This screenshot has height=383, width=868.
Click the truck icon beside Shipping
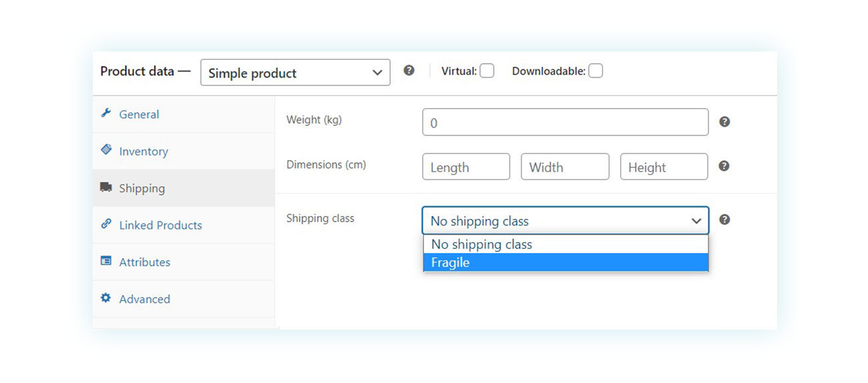point(105,187)
